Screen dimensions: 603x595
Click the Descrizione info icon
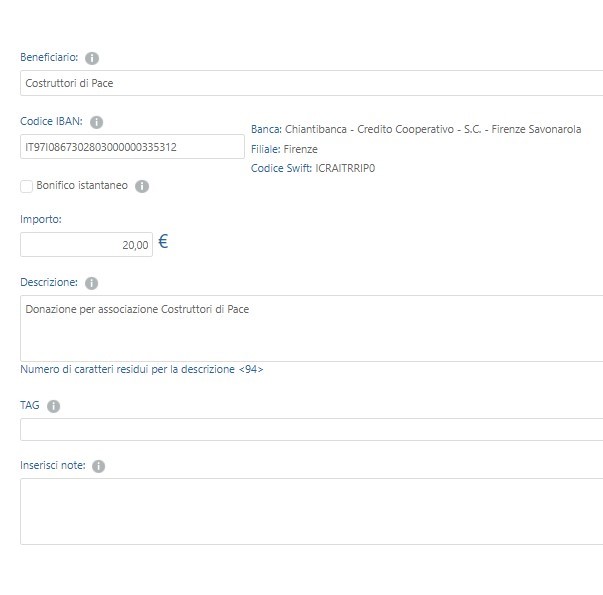point(92,283)
